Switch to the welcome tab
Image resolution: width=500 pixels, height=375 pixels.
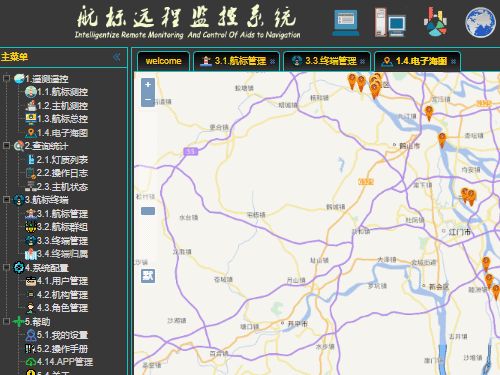pyautogui.click(x=163, y=61)
